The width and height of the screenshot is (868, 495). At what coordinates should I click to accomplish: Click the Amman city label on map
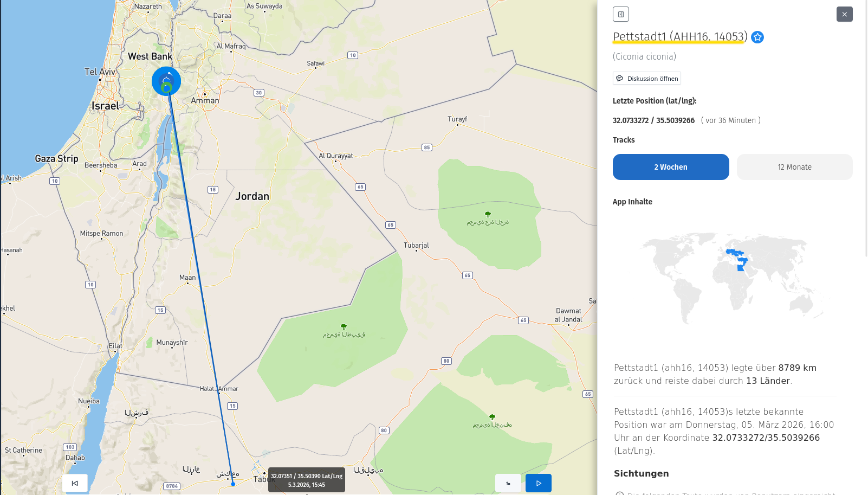tap(205, 101)
